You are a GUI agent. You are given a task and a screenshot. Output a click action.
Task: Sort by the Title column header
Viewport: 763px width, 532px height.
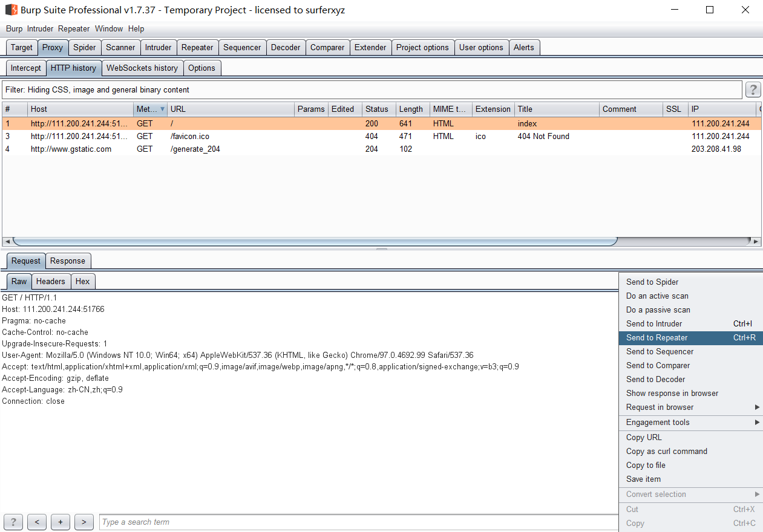(x=557, y=109)
